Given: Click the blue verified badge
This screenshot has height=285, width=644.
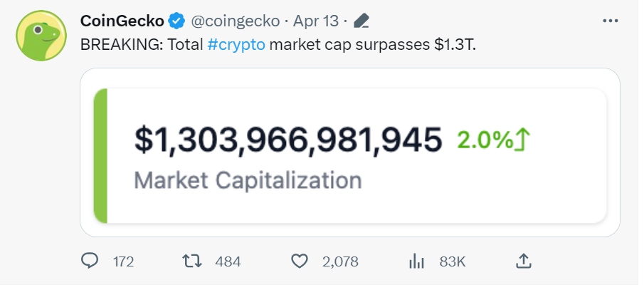Looking at the screenshot, I should point(177,21).
